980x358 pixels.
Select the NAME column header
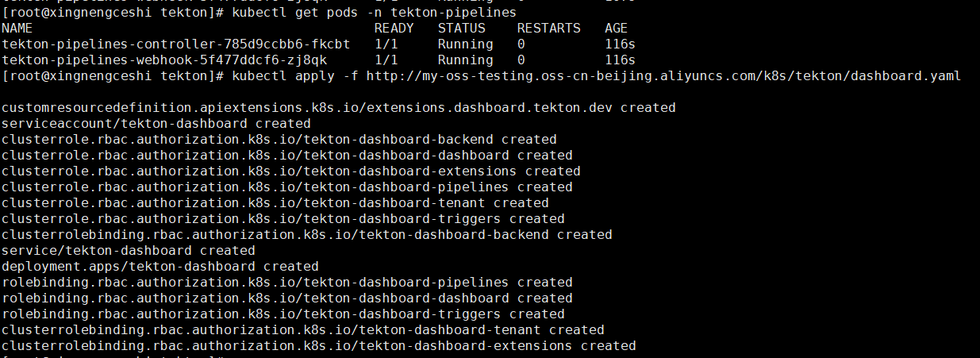tap(17, 29)
